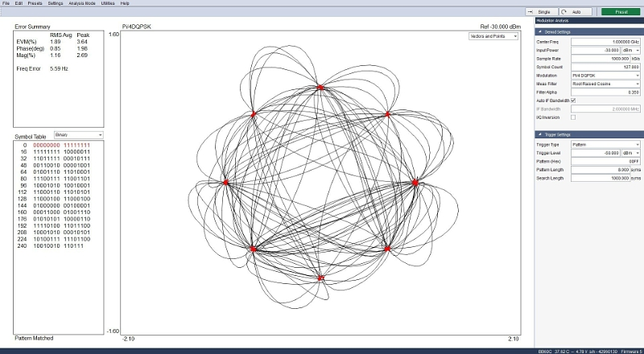Image resolution: width=644 pixels, height=354 pixels.
Task: Open the Presets menu
Action: 35,3
